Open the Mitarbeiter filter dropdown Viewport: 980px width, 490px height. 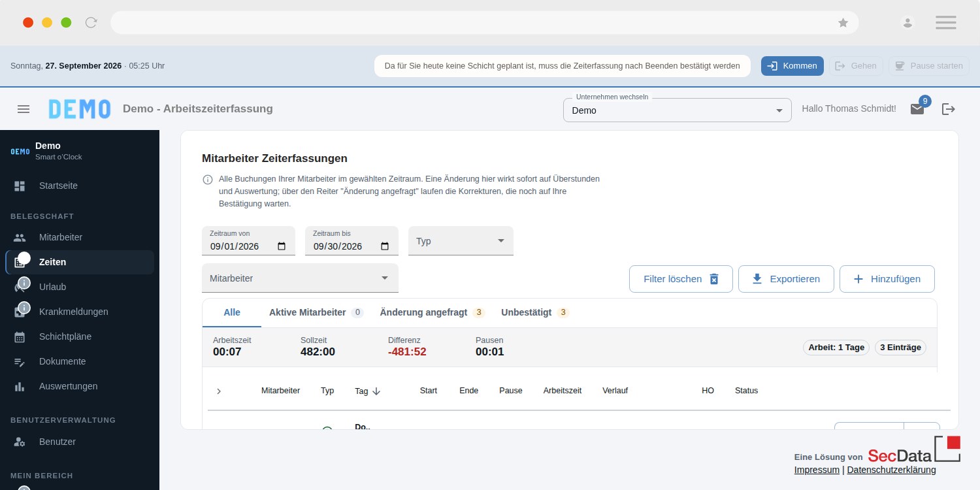click(300, 278)
